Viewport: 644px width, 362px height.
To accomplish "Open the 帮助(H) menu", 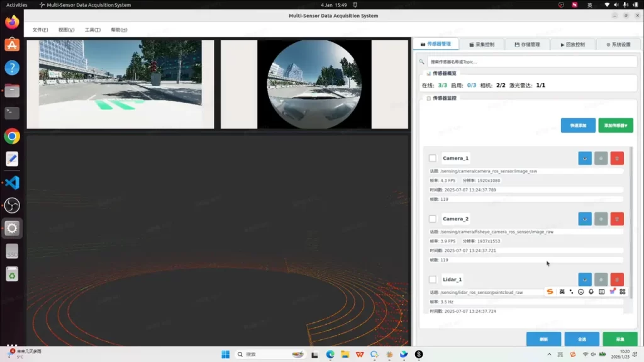I will tap(119, 30).
